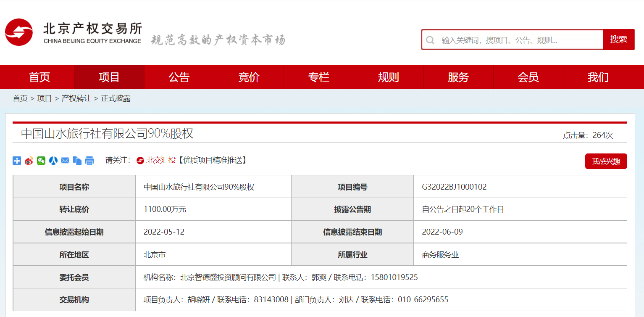Share by email using the envelope icon

tap(65, 161)
